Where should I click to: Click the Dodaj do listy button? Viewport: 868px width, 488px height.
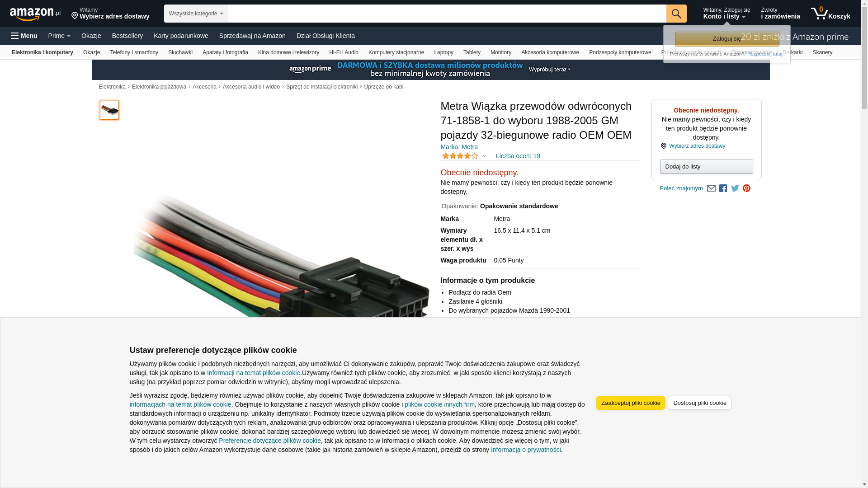click(706, 167)
